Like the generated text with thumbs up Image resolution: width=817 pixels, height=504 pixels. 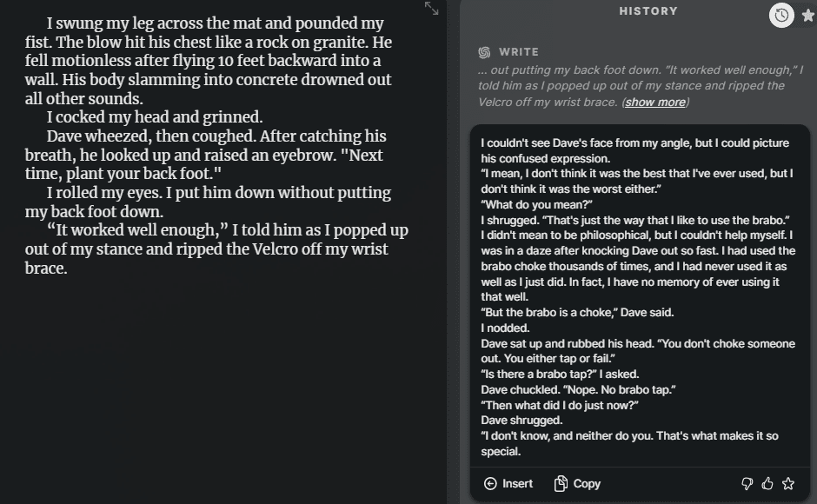[767, 484]
